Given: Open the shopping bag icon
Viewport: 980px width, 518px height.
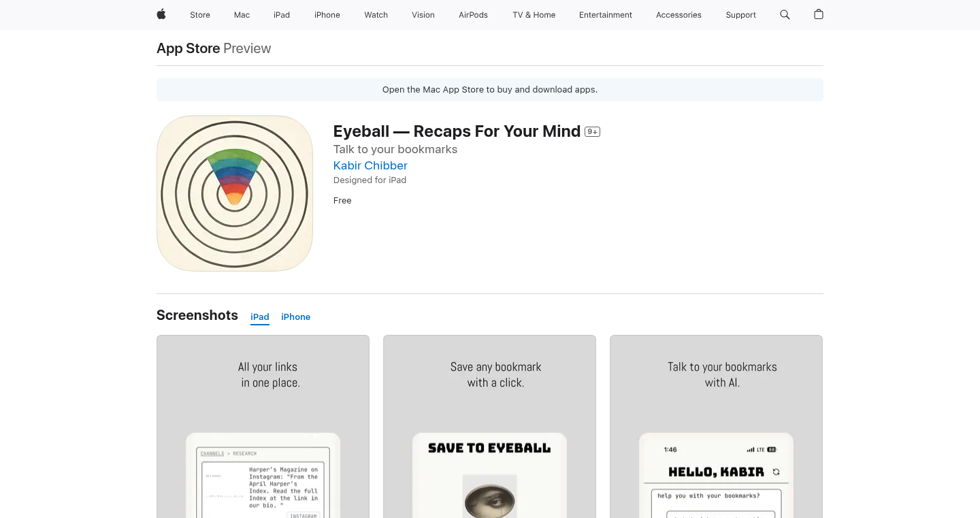Looking at the screenshot, I should 819,14.
